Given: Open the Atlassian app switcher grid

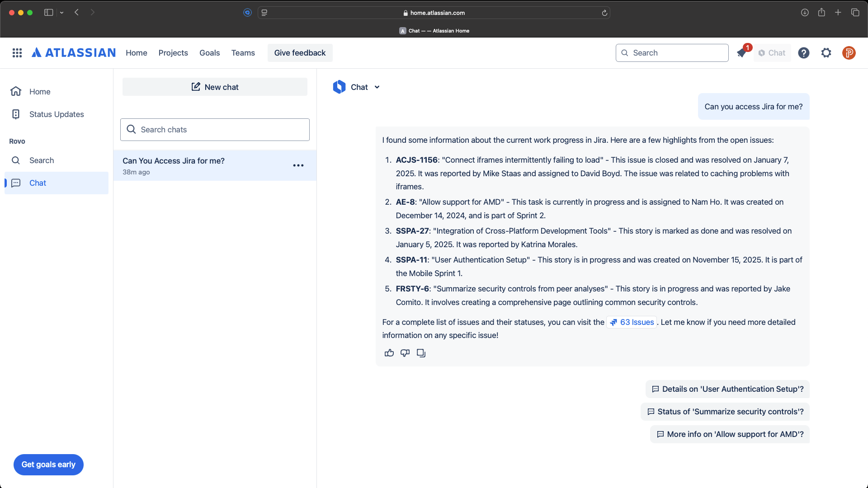Looking at the screenshot, I should coord(17,53).
